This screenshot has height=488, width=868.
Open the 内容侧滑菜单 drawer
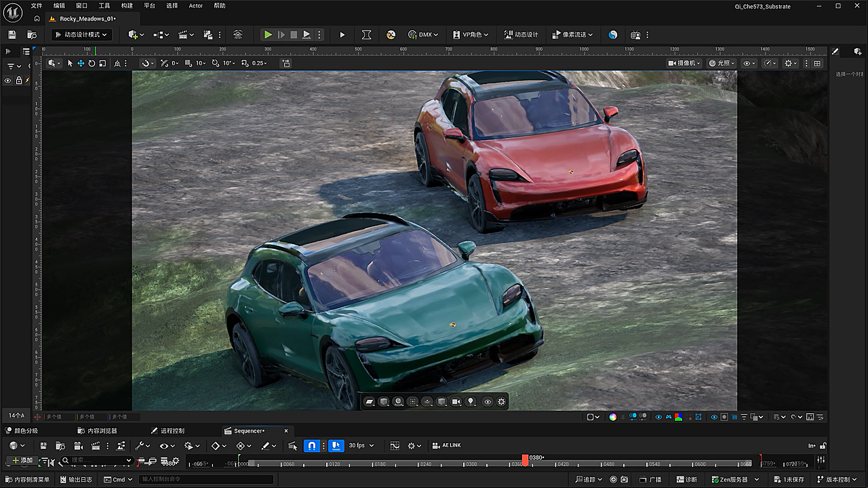tap(27, 480)
